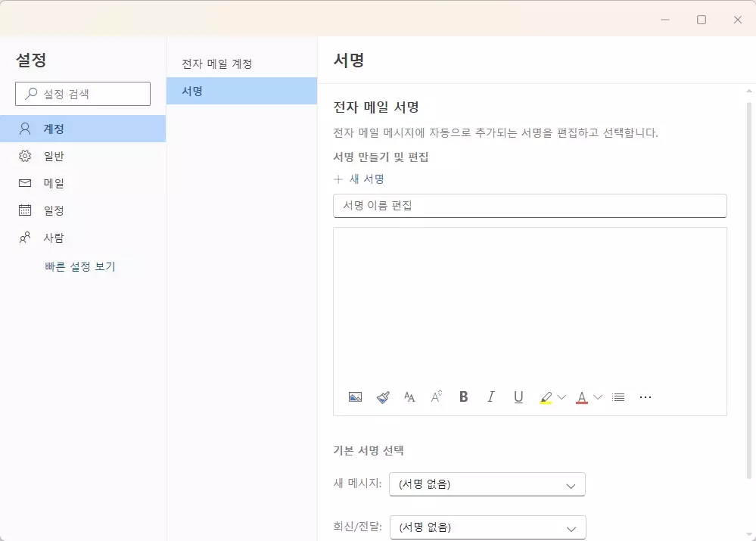Apply bold formatting to the signature

464,396
